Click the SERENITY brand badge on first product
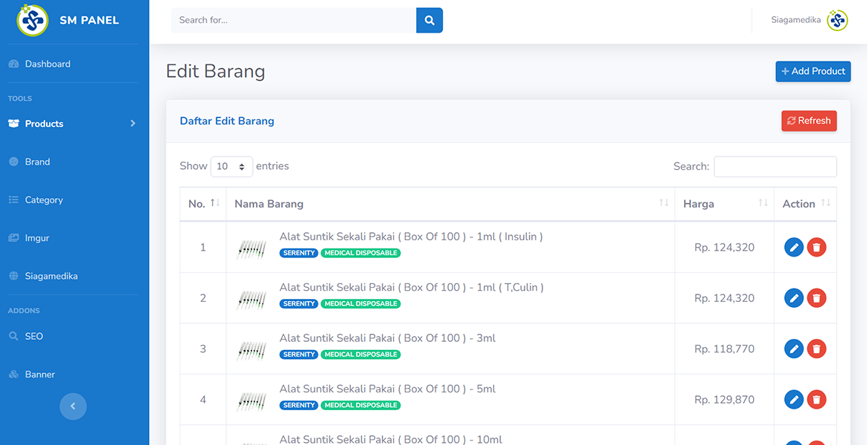 click(x=299, y=253)
